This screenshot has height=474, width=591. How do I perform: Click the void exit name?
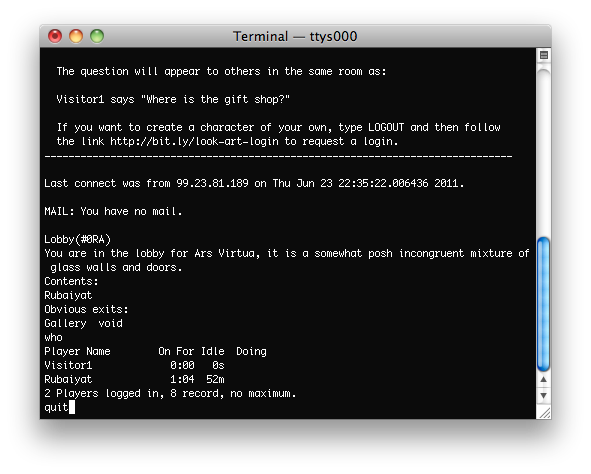[x=110, y=324]
